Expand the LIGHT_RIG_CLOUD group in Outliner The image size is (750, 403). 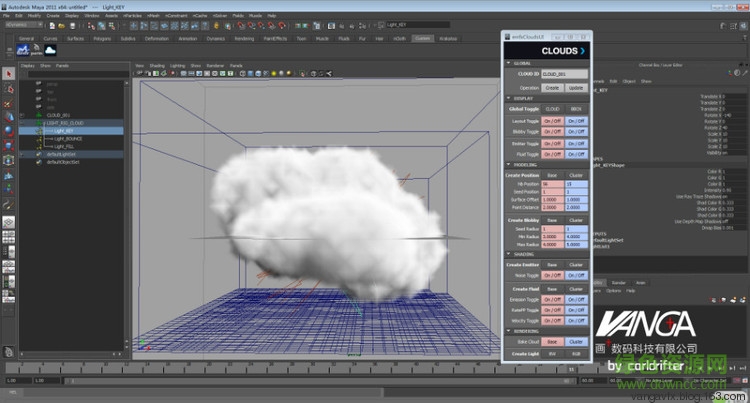[22, 123]
